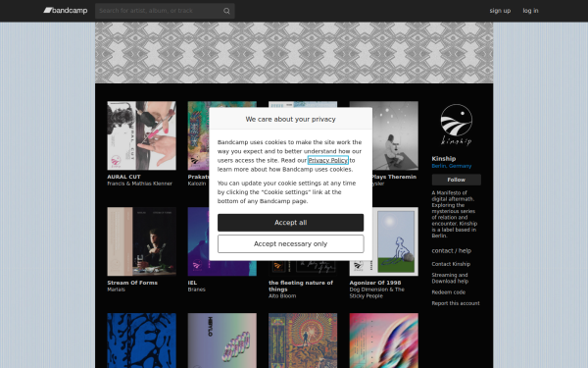Open the sign up link

(x=500, y=11)
